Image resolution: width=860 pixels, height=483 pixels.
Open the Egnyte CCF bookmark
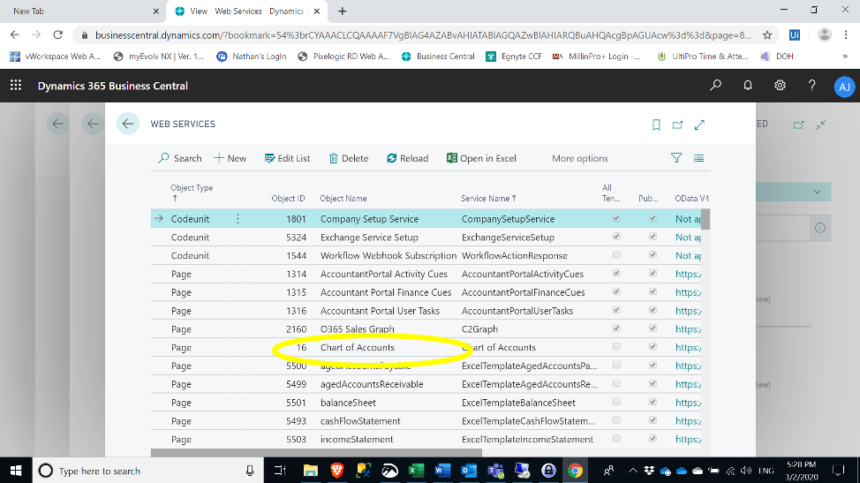pos(514,56)
